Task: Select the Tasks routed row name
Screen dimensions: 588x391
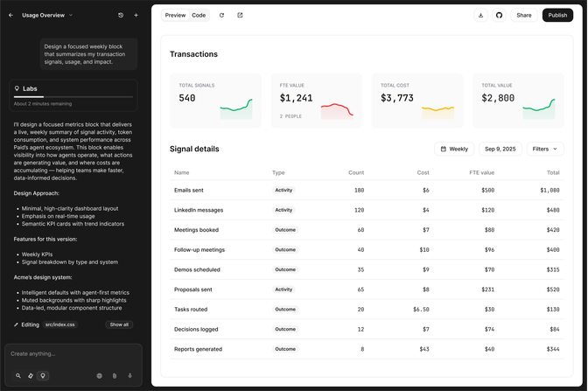Action: tap(191, 310)
